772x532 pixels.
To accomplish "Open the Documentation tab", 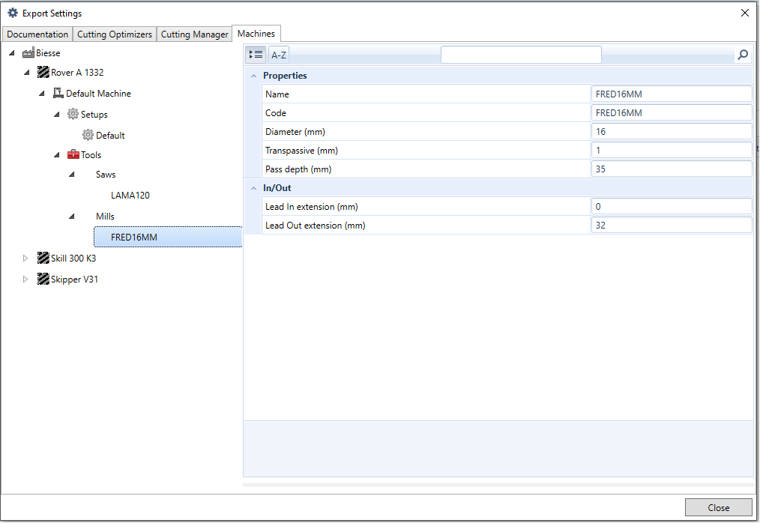I will (x=37, y=34).
